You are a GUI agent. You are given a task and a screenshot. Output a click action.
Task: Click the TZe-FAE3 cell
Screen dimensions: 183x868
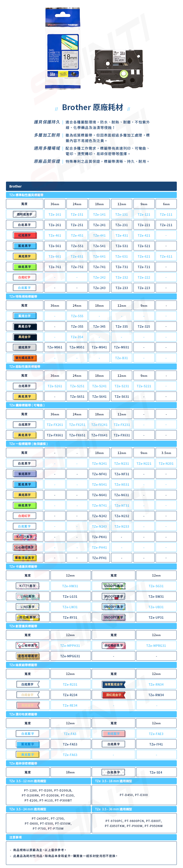pyautogui.click(x=156, y=734)
